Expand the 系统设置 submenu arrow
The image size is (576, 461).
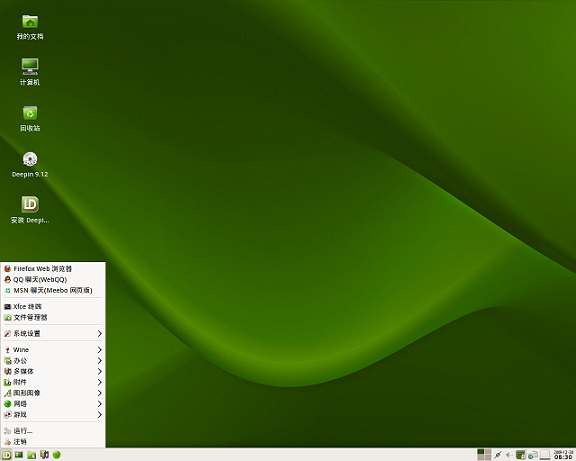pyautogui.click(x=100, y=334)
